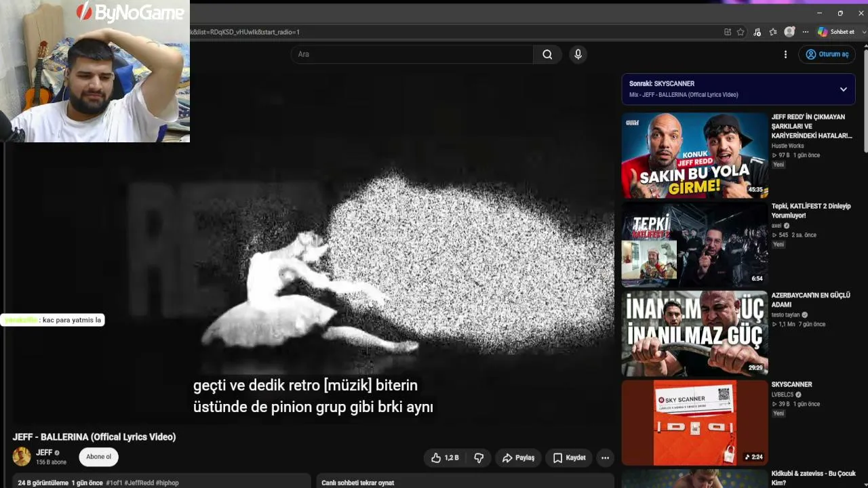Focus the Ara search input field
This screenshot has height=488, width=868.
click(x=412, y=54)
